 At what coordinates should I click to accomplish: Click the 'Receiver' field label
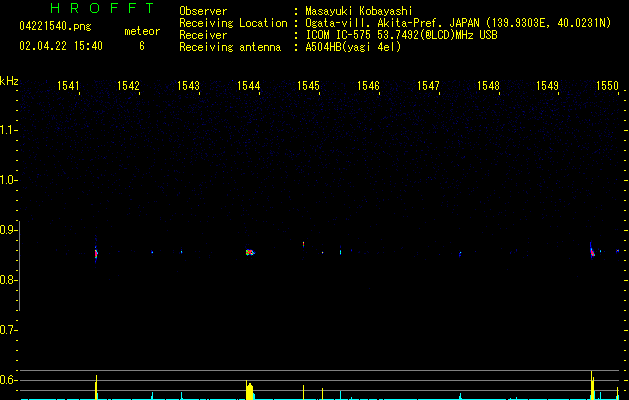(x=203, y=35)
